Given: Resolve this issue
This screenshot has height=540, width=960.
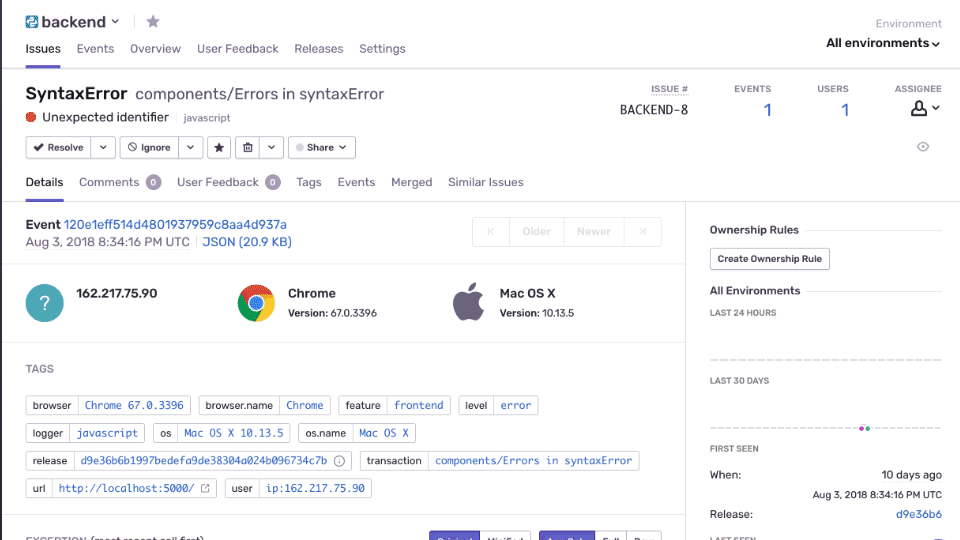Looking at the screenshot, I should 58,148.
